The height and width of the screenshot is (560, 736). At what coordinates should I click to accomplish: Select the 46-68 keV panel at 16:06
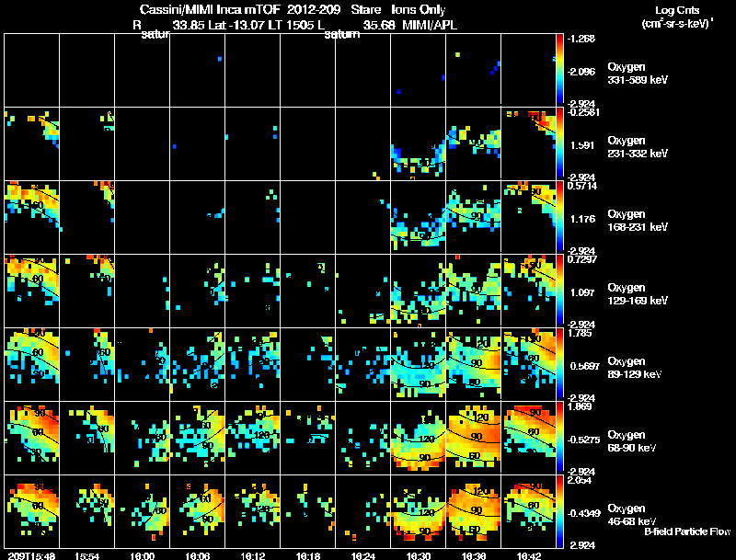click(x=197, y=511)
